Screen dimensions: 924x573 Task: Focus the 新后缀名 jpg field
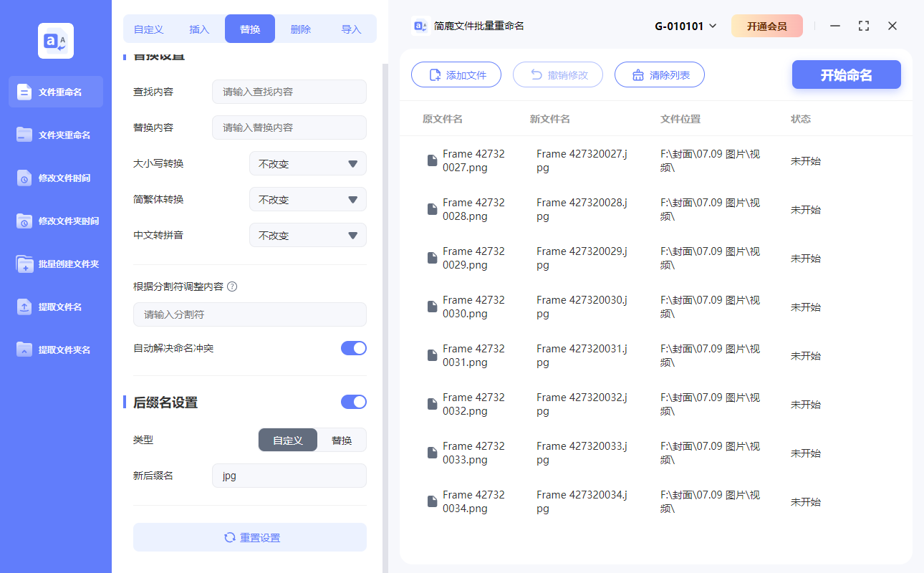pyautogui.click(x=289, y=476)
